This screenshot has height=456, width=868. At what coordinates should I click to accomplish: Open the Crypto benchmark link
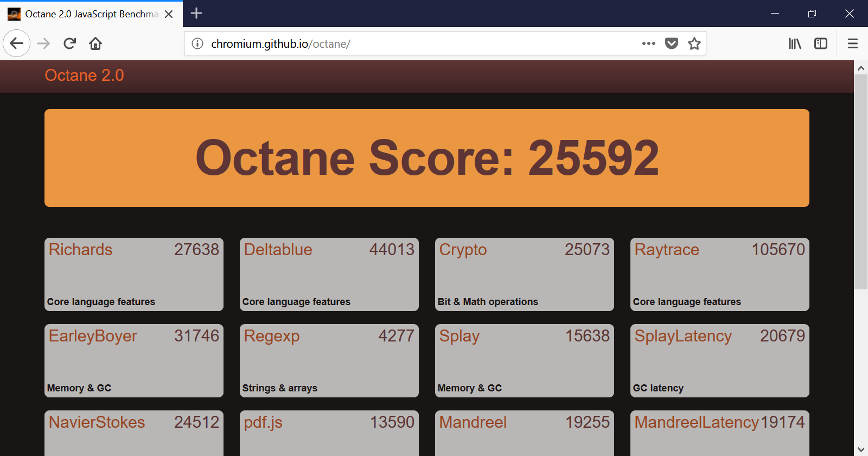(x=463, y=250)
